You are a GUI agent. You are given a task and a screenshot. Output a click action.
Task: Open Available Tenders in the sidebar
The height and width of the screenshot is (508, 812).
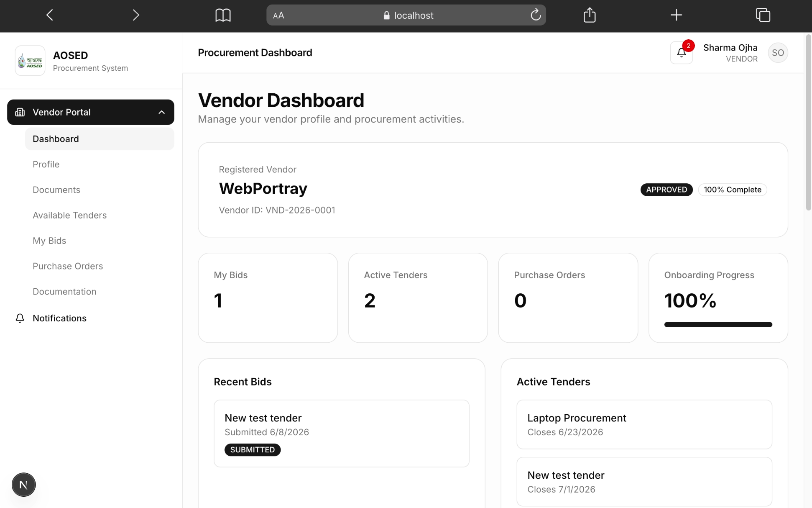pyautogui.click(x=100, y=216)
